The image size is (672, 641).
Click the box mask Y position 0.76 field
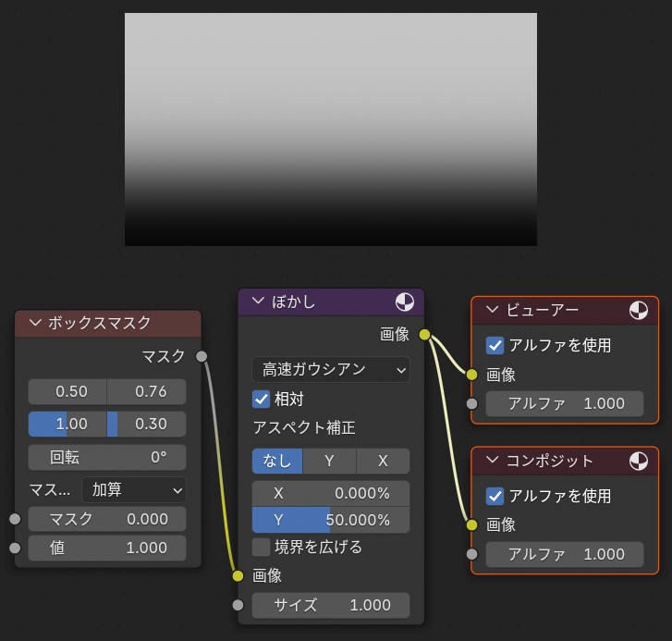(x=147, y=391)
